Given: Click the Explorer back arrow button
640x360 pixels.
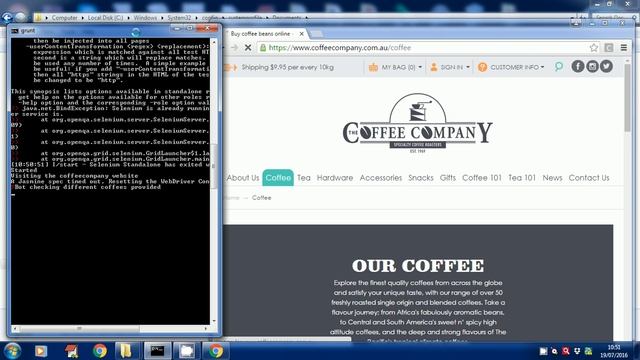Looking at the screenshot, I should tap(7, 18).
